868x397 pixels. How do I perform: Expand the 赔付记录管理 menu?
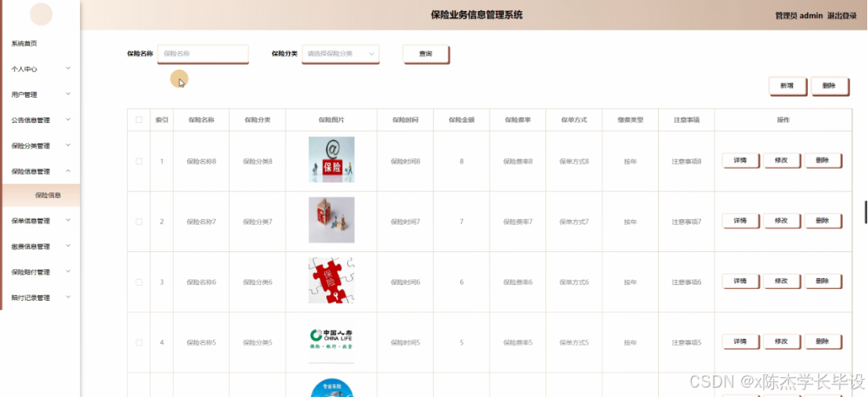(x=40, y=298)
